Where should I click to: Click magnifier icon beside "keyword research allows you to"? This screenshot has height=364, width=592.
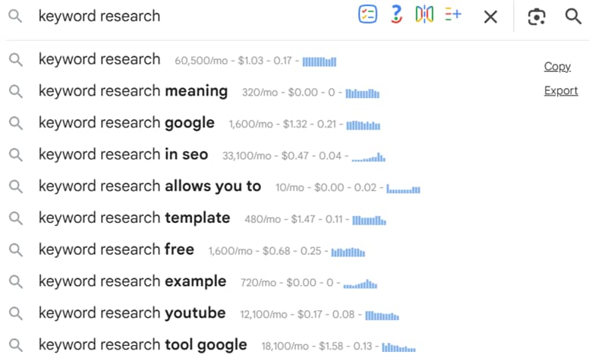coord(16,187)
